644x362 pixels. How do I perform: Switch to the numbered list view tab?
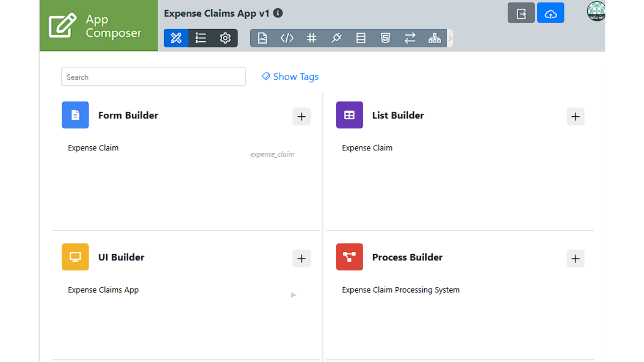point(201,38)
